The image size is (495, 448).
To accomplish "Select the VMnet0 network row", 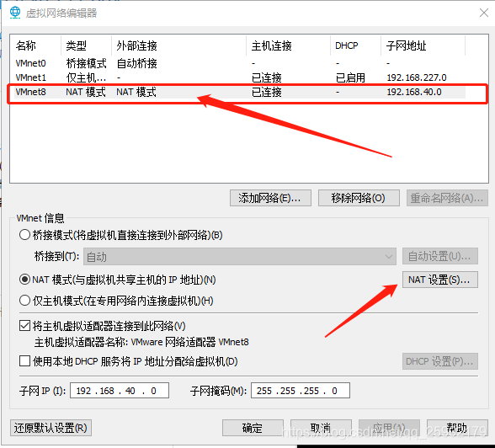I will pyautogui.click(x=240, y=63).
